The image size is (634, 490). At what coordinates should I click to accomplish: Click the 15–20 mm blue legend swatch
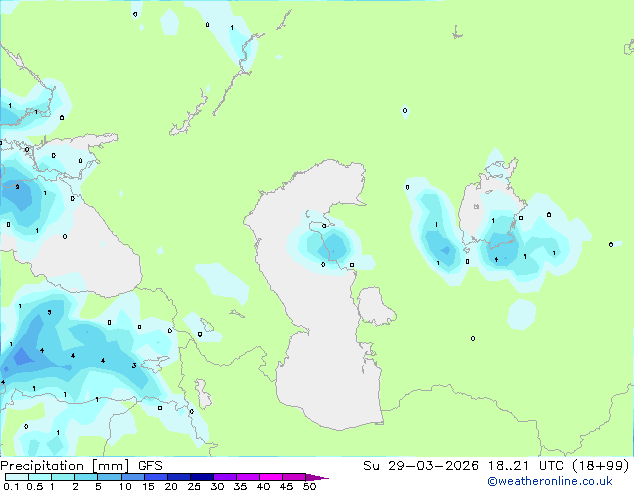tap(155, 477)
